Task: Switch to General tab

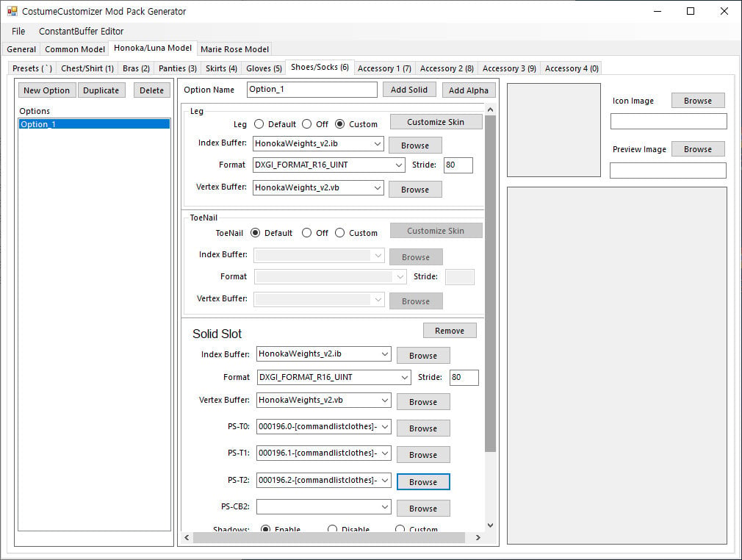Action: coord(21,49)
